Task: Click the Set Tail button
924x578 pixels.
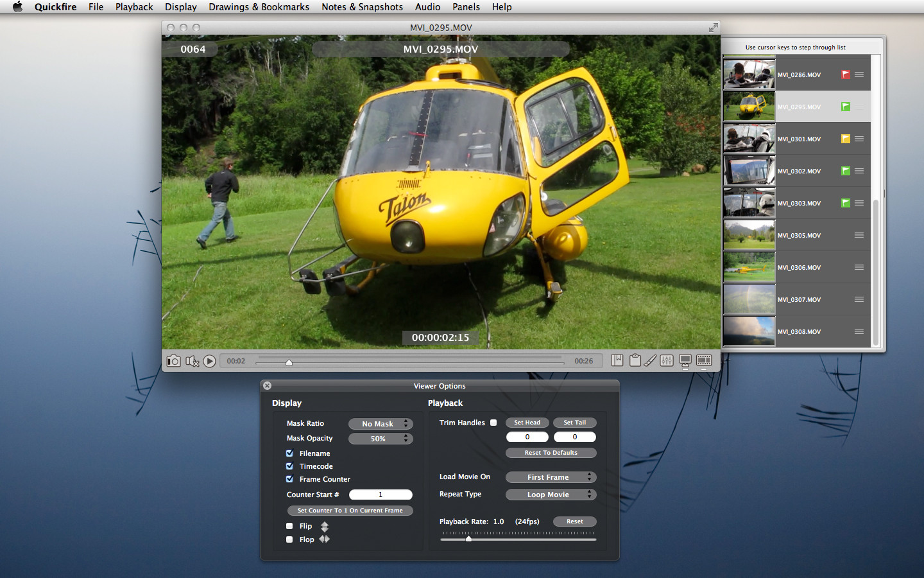Action: point(575,423)
